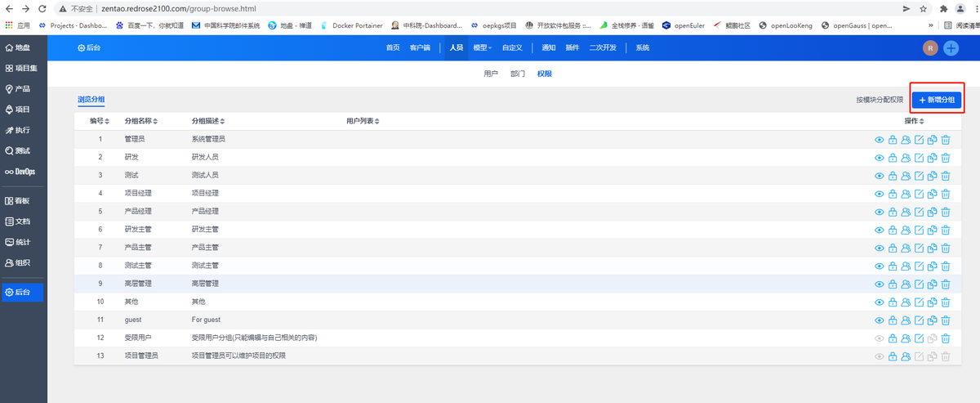Image resolution: width=980 pixels, height=403 pixels.
Task: Click the 操作 column header
Action: 915,121
